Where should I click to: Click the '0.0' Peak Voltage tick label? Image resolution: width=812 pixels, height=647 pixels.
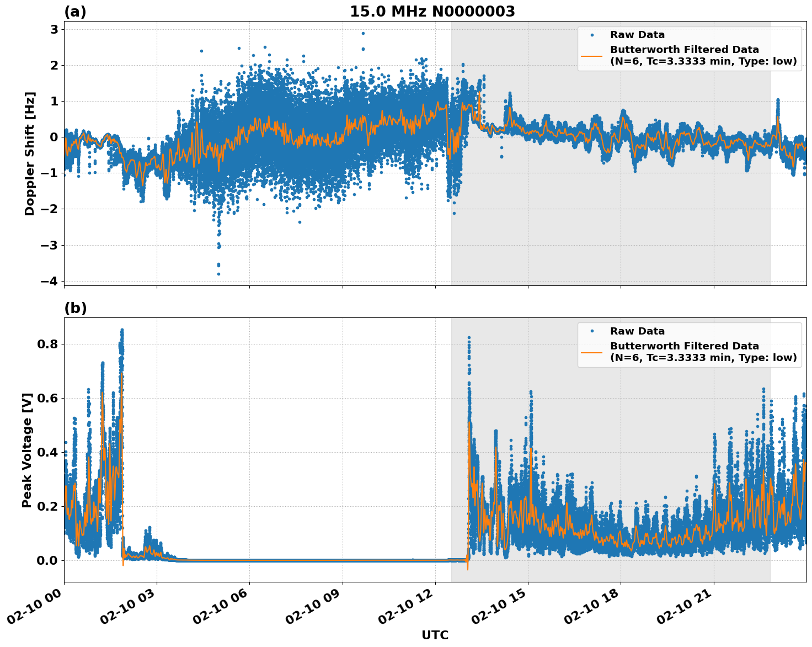pyautogui.click(x=47, y=560)
